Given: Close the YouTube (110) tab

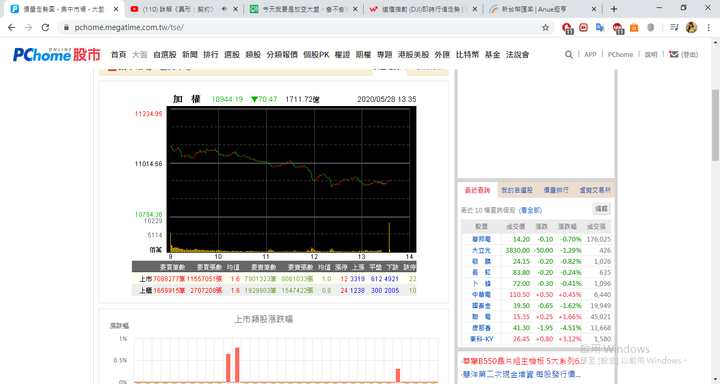Looking at the screenshot, I should click(236, 9).
